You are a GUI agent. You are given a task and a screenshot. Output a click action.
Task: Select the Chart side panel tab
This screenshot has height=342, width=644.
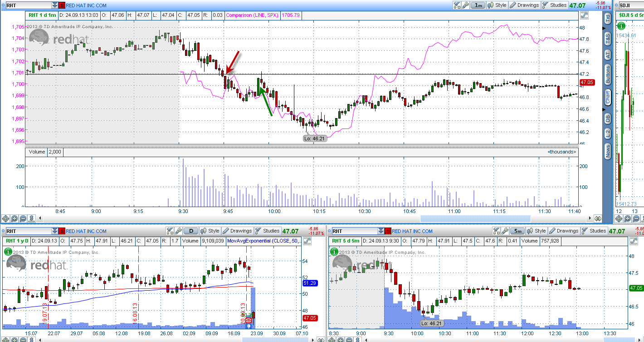(x=608, y=97)
